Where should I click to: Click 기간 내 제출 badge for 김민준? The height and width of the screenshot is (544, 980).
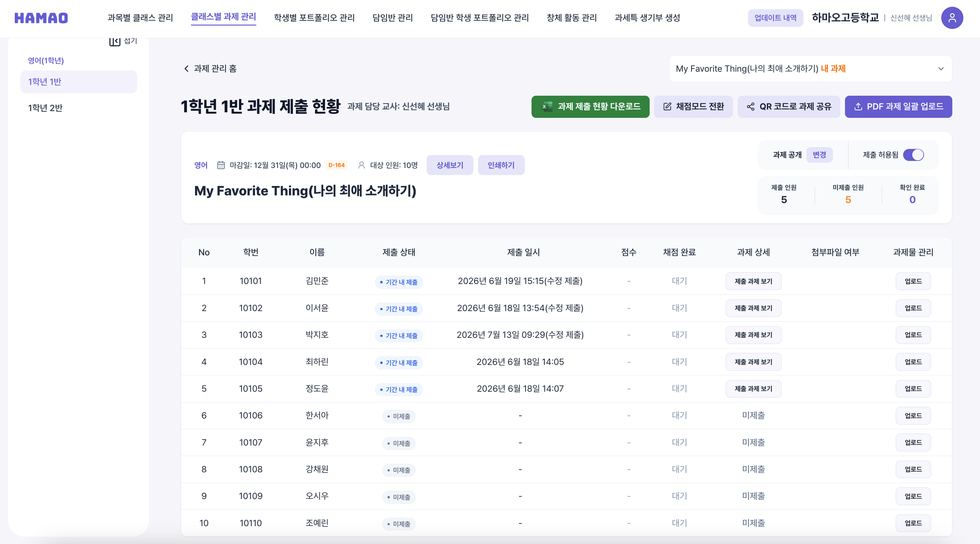(x=399, y=282)
